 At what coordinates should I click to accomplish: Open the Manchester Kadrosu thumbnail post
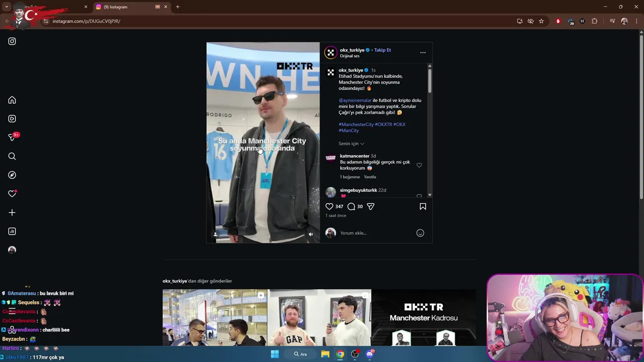tap(424, 317)
